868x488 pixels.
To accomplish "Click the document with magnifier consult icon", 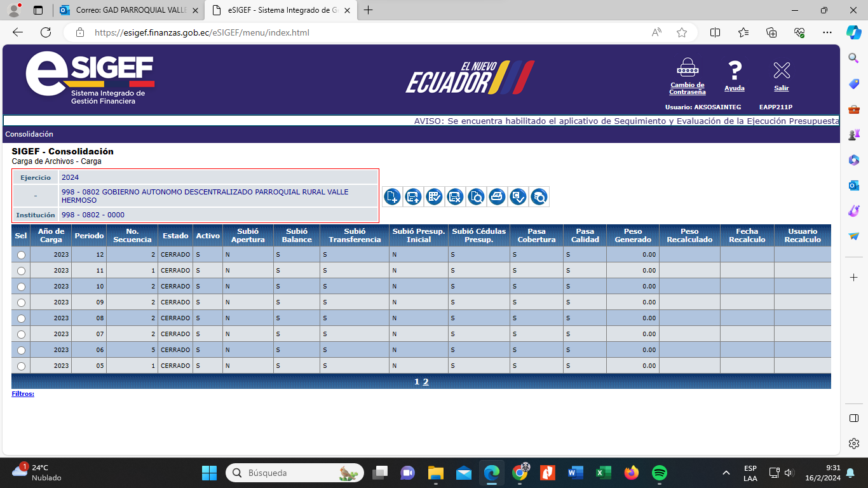I will (476, 197).
